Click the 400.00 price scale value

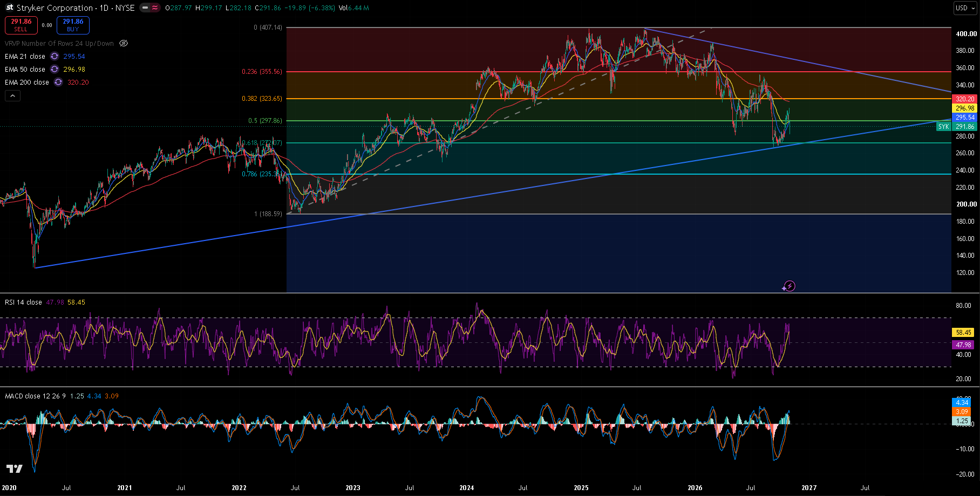(x=966, y=33)
